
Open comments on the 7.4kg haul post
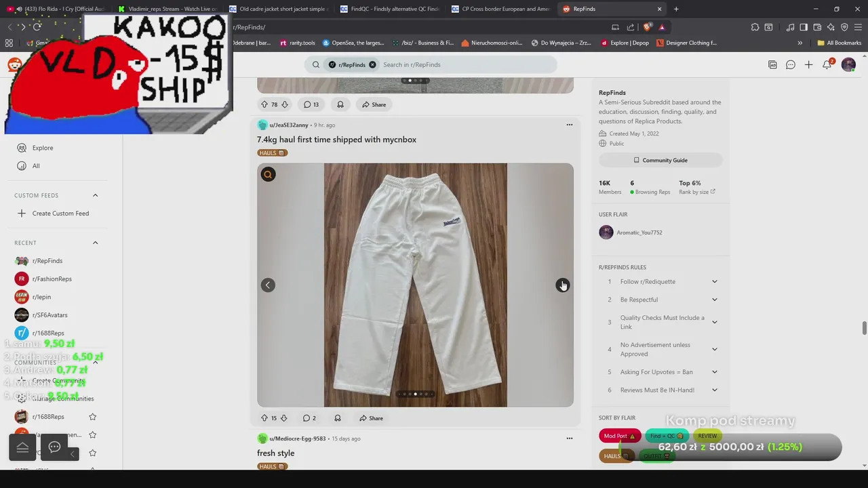[309, 418]
